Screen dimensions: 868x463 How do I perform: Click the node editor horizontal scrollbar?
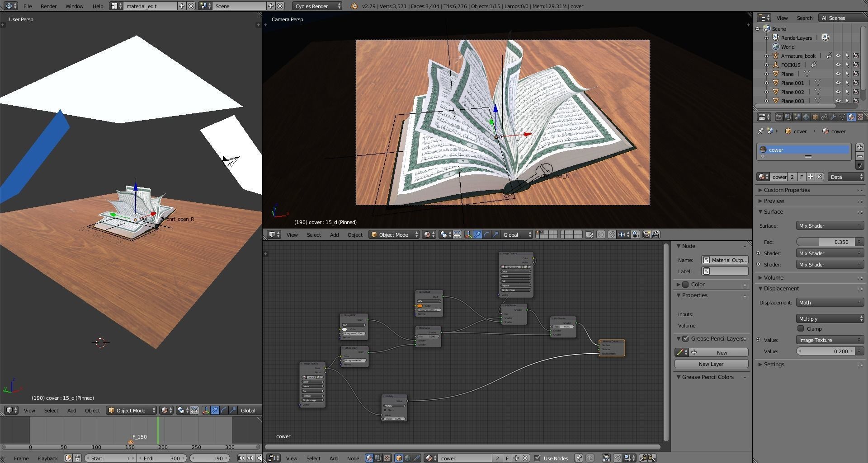[x=463, y=447]
